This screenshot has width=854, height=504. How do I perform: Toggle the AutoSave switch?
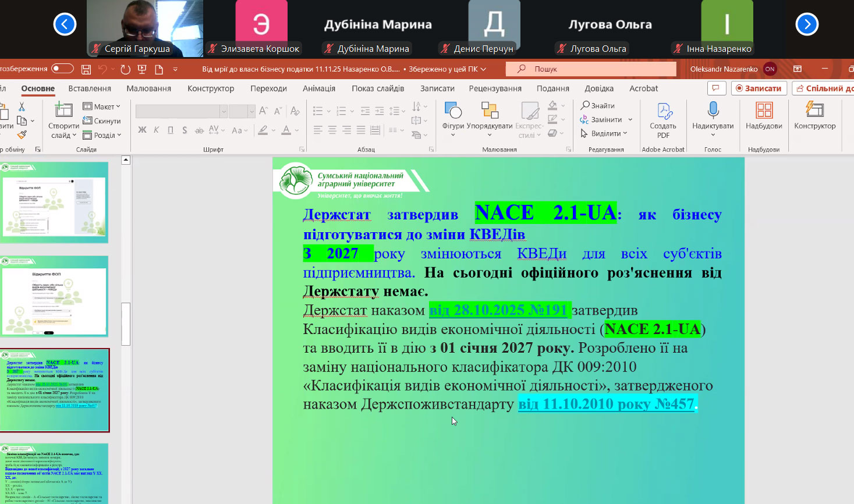62,69
